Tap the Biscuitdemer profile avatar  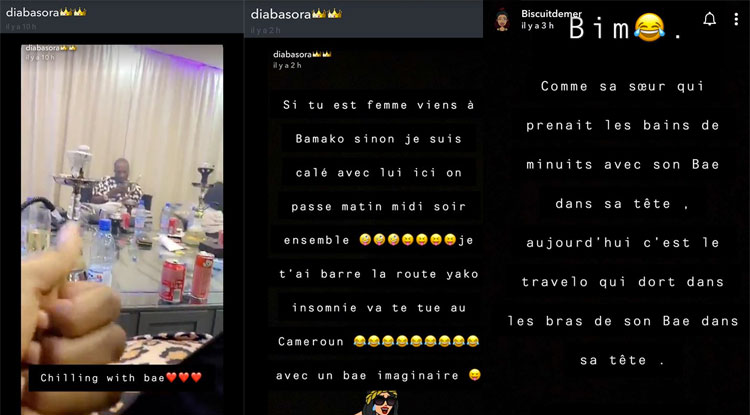coord(502,19)
